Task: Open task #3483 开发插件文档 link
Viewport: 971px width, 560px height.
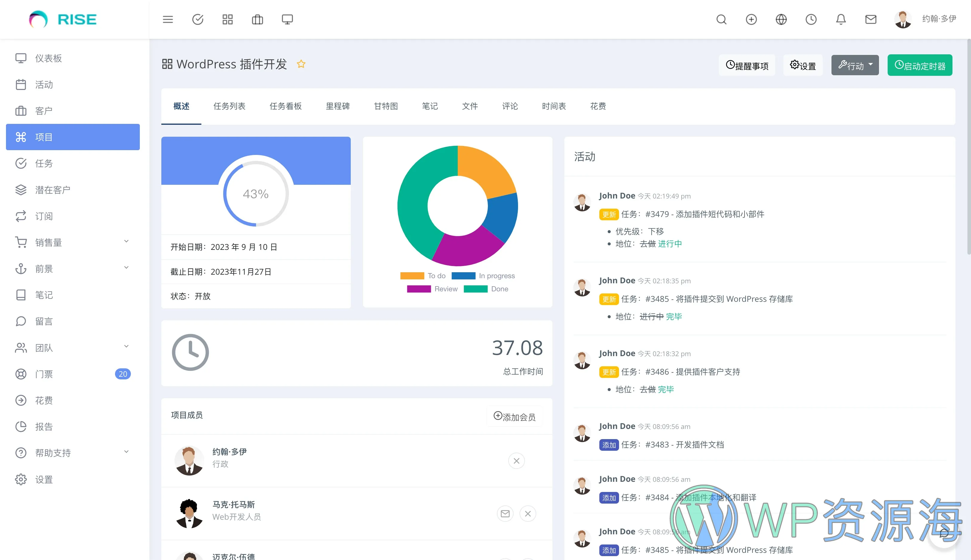Action: point(685,444)
